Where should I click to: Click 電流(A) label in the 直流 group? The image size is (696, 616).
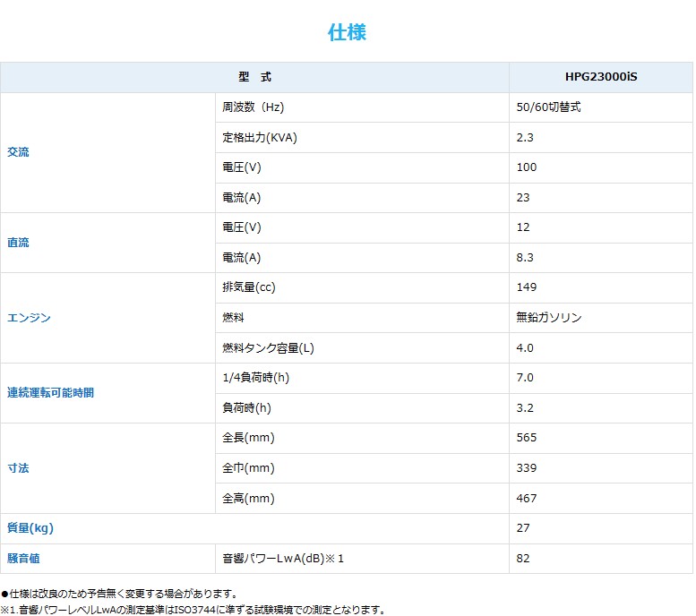click(x=242, y=257)
